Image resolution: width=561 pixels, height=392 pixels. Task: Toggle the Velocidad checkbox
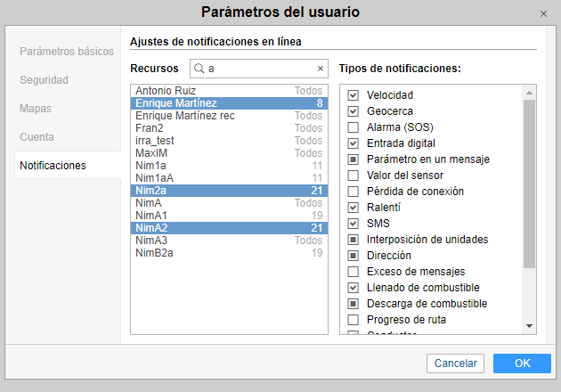coord(354,95)
